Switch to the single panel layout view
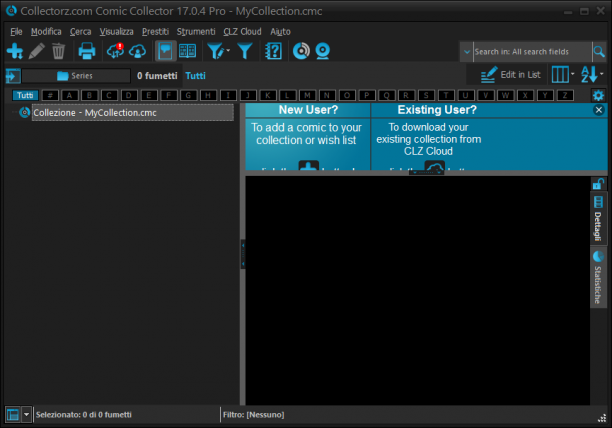This screenshot has height=428, width=612. (165, 51)
